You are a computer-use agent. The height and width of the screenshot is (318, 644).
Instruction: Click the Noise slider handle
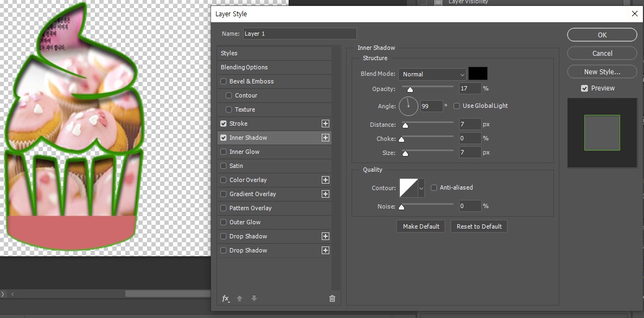pyautogui.click(x=401, y=207)
